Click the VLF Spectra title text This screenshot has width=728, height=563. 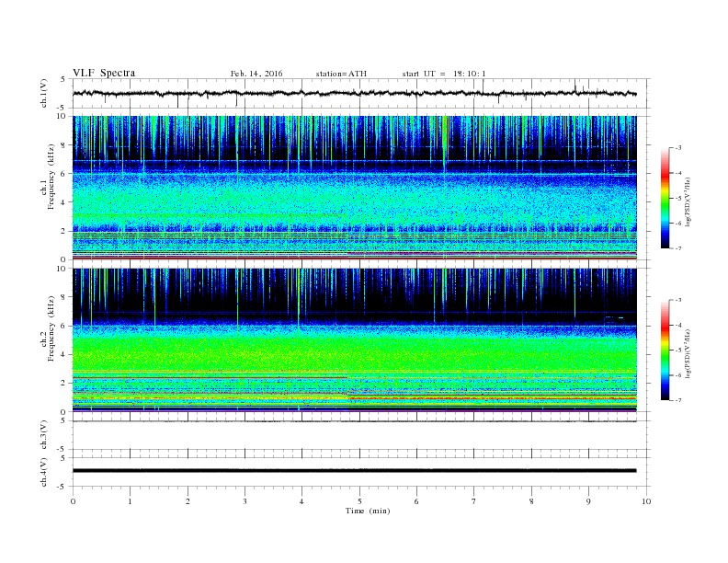[104, 73]
